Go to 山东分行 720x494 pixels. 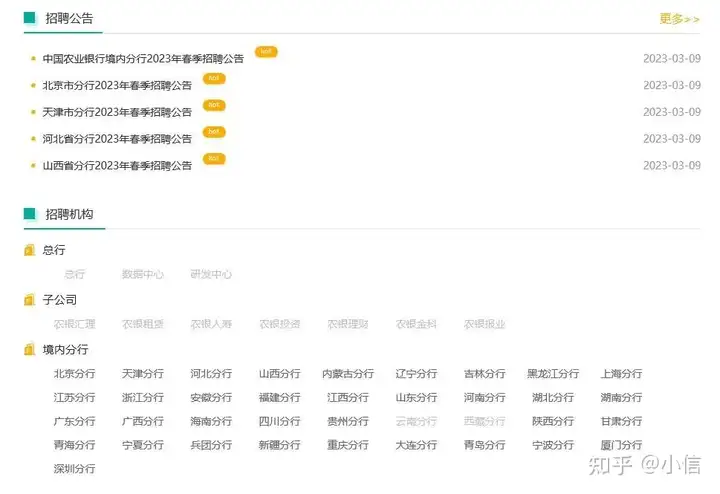click(416, 398)
